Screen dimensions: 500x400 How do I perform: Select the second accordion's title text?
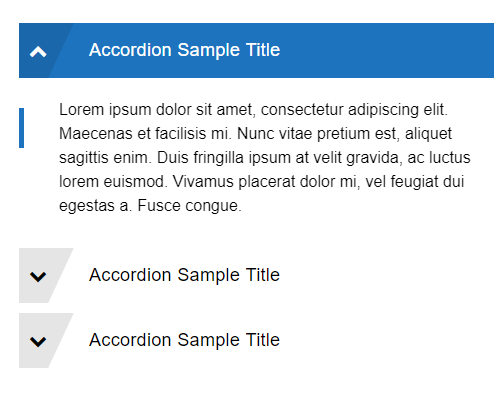point(184,275)
